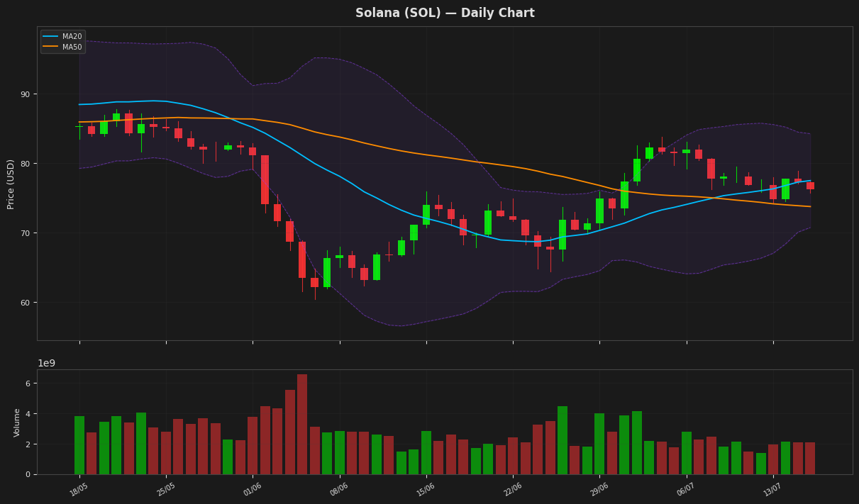859x504 pixels.
Task: Click the Volume axis label
Action: tap(17, 422)
